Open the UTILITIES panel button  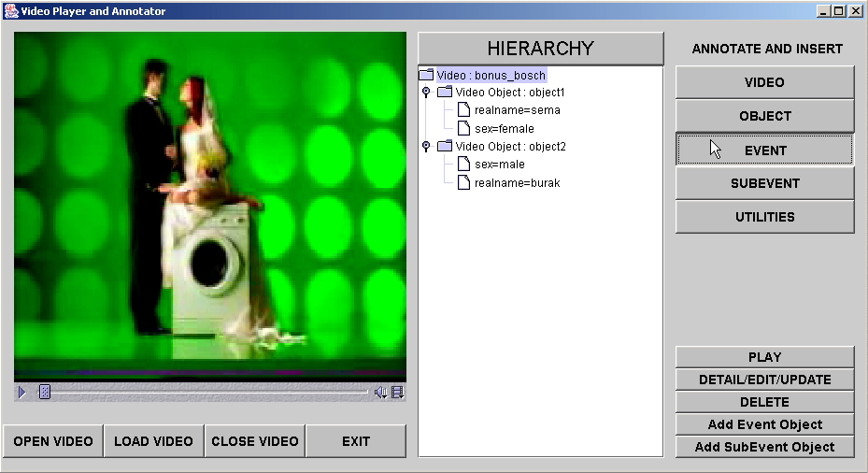(764, 217)
